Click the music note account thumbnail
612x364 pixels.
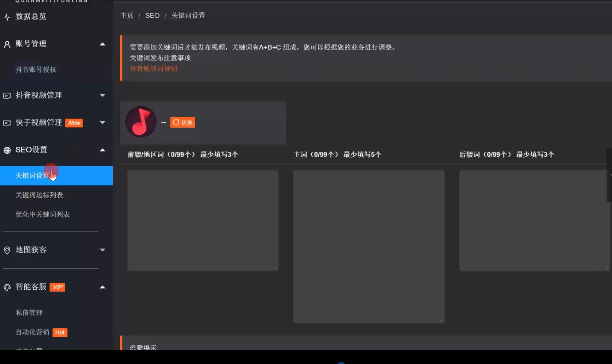click(x=141, y=122)
